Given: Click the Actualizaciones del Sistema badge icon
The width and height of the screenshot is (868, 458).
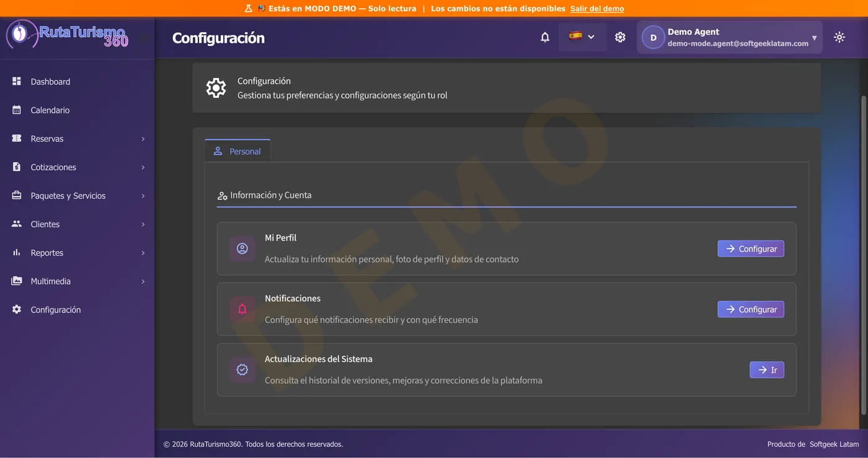Looking at the screenshot, I should point(242,370).
